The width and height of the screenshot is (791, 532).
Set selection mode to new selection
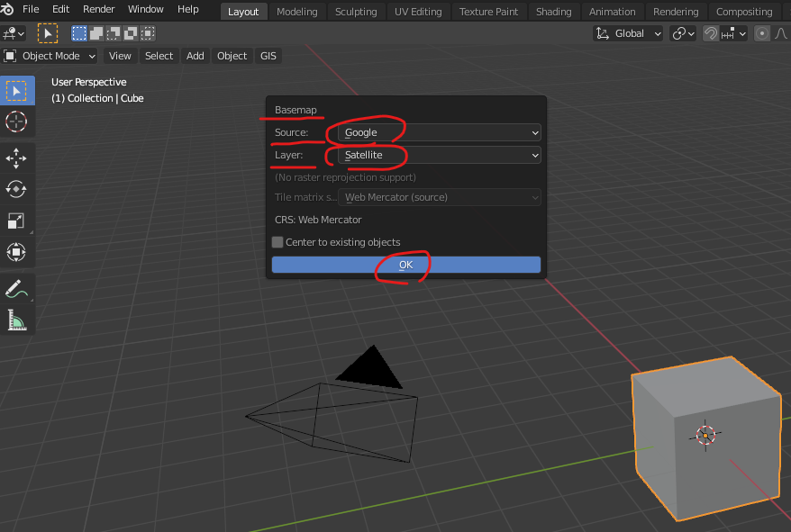[x=79, y=34]
